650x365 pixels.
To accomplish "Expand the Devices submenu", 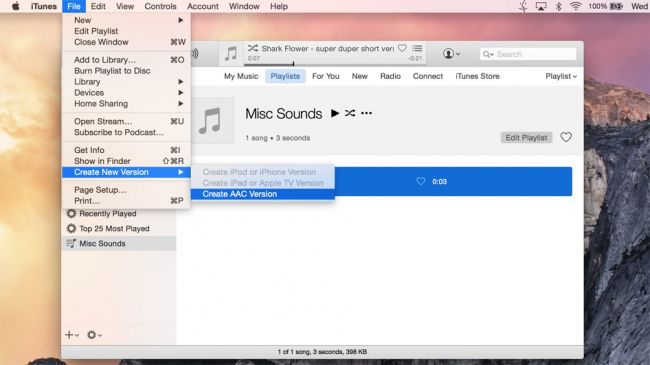I will point(126,92).
